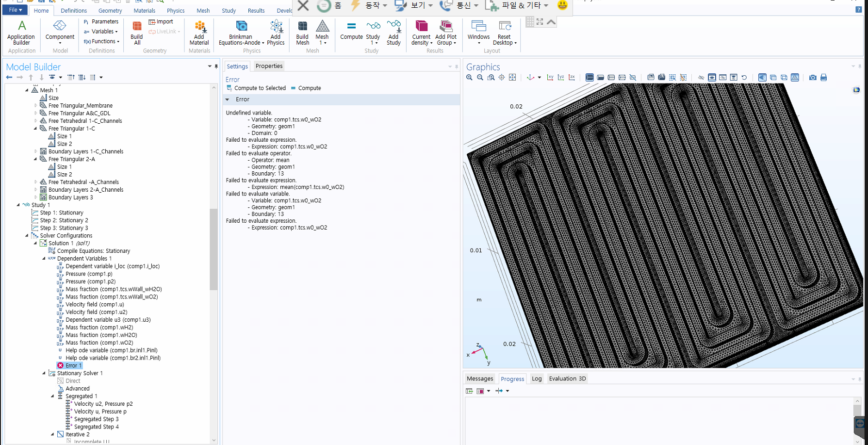Toggle transparency in the Graphics toolbar
This screenshot has width=868, height=445.
[773, 78]
